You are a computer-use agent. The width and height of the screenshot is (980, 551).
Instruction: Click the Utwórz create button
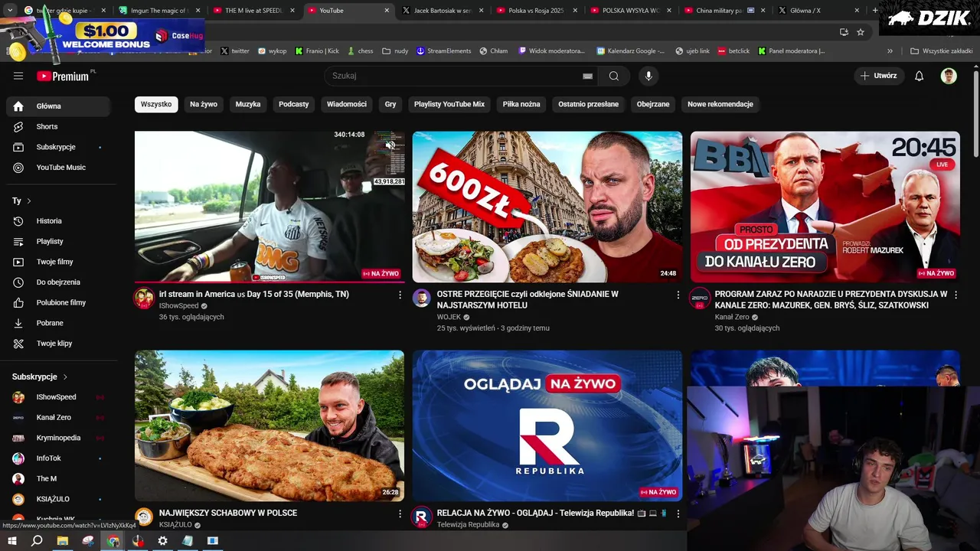coord(879,76)
